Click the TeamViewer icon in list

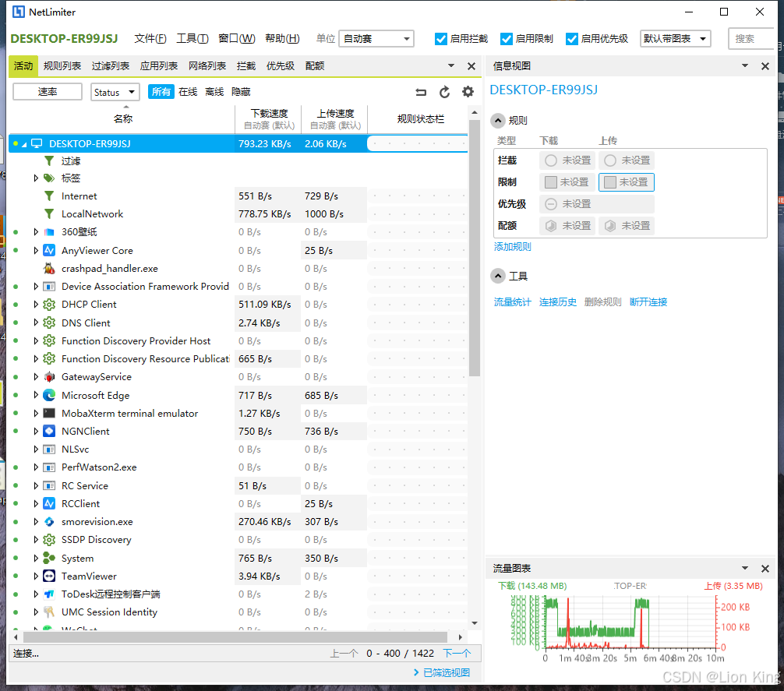[49, 576]
